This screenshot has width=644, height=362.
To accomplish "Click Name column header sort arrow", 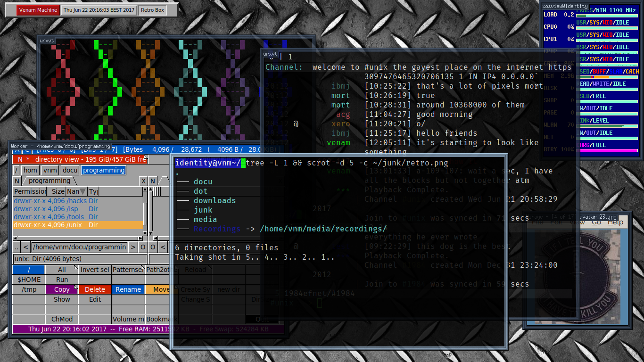I will tap(83, 191).
